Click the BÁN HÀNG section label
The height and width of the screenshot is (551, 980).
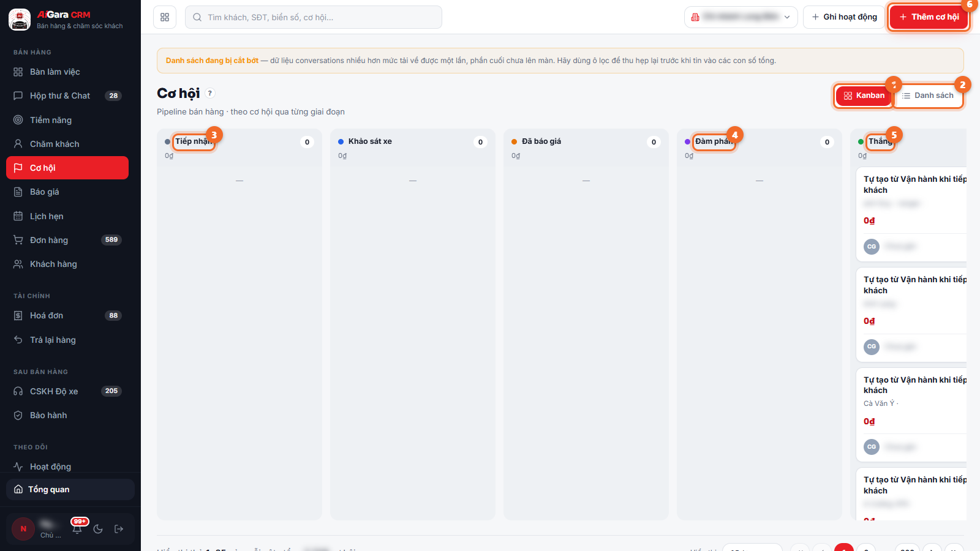pos(32,53)
